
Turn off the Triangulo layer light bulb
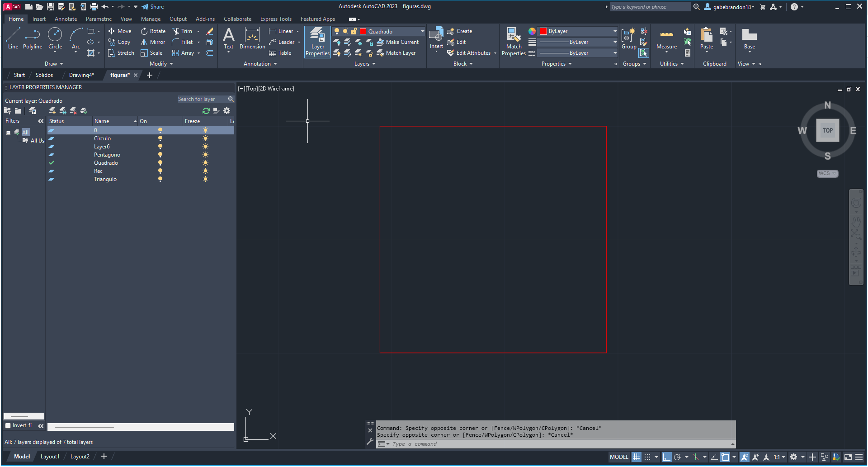coord(160,179)
